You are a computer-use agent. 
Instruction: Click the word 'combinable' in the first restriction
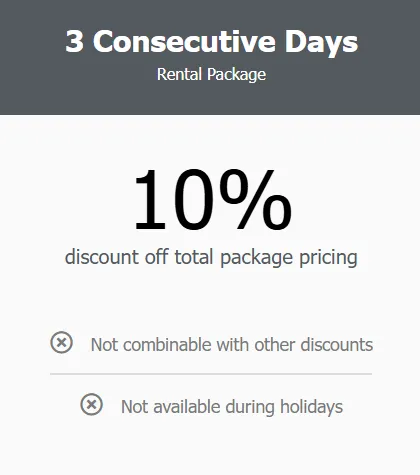tap(167, 344)
